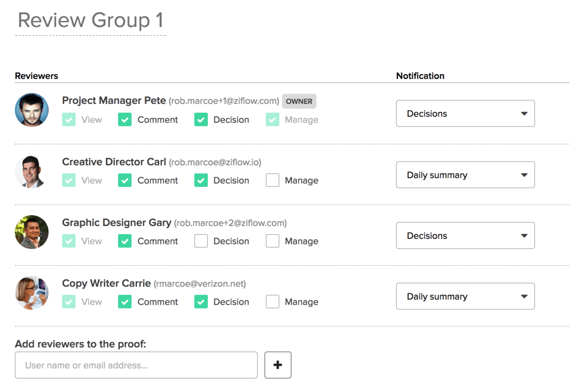Click the plus icon to add a reviewer
587x392 pixels.
pyautogui.click(x=277, y=364)
